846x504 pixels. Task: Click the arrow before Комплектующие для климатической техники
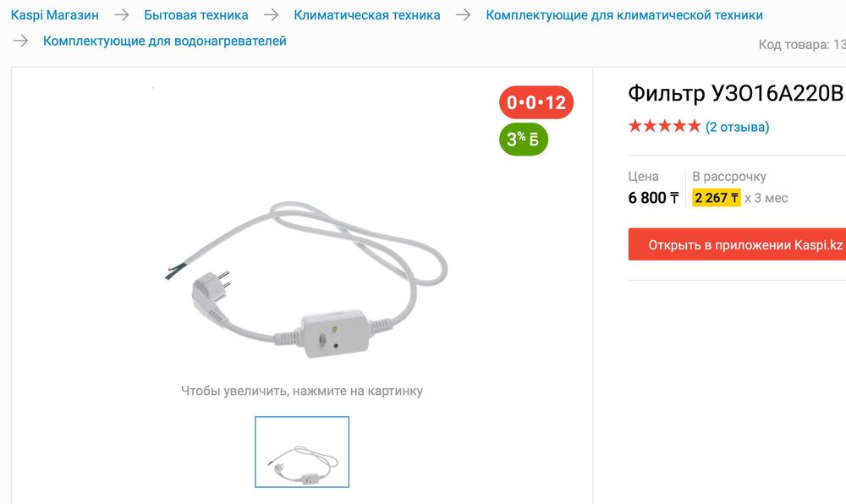tap(463, 15)
